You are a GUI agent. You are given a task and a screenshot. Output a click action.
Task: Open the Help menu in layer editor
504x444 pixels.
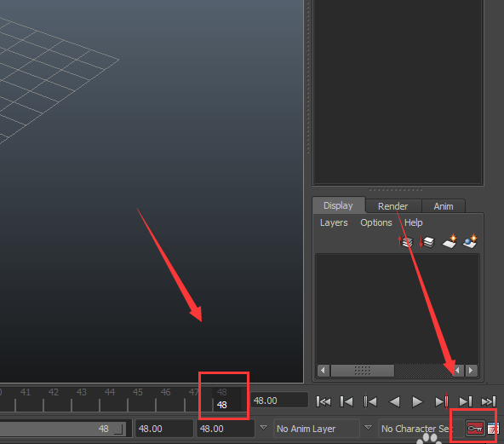(414, 222)
